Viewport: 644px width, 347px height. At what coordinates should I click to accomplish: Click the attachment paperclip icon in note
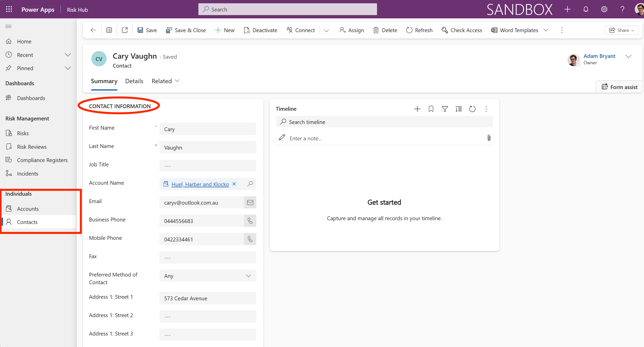pyautogui.click(x=489, y=138)
